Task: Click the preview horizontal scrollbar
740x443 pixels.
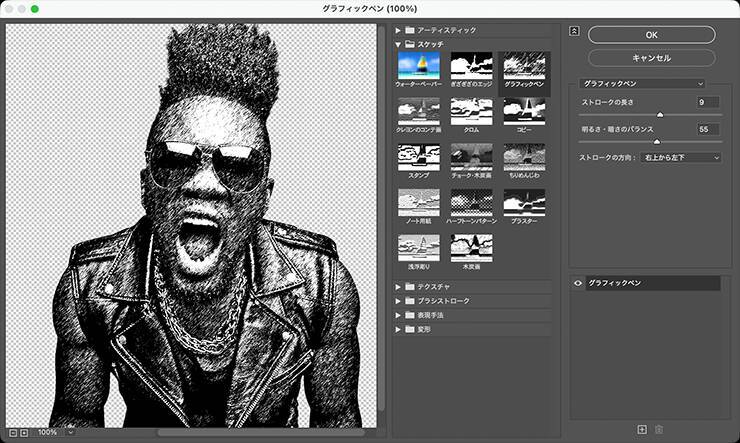Action: point(261,433)
